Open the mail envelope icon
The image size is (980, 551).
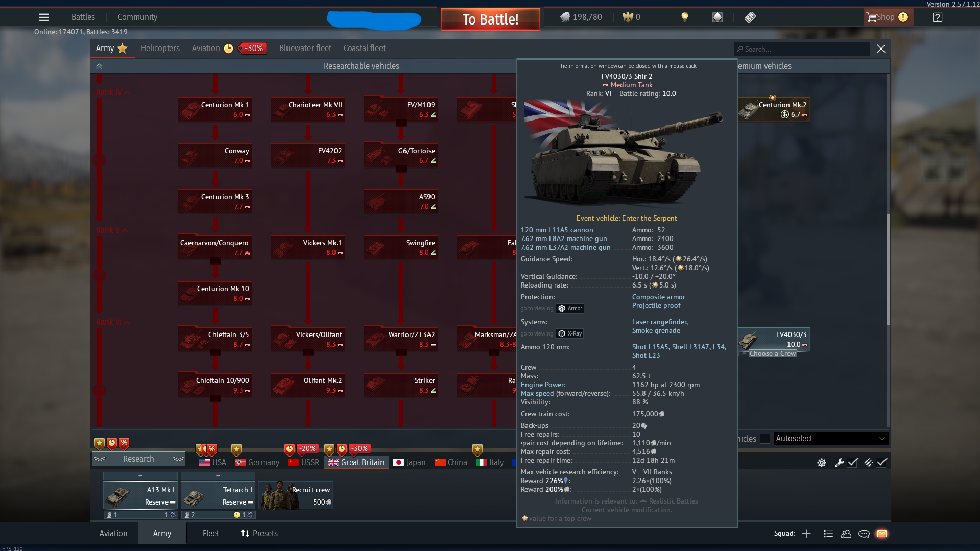click(x=882, y=534)
